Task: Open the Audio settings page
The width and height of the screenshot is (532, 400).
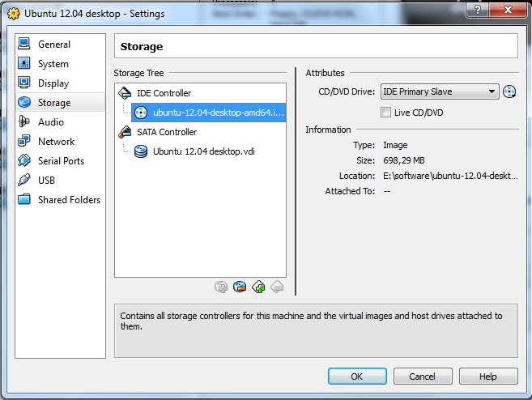Action: point(60,121)
